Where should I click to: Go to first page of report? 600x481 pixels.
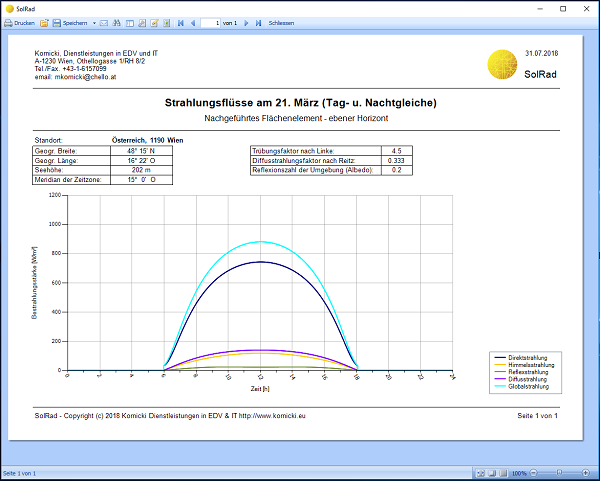pyautogui.click(x=180, y=22)
